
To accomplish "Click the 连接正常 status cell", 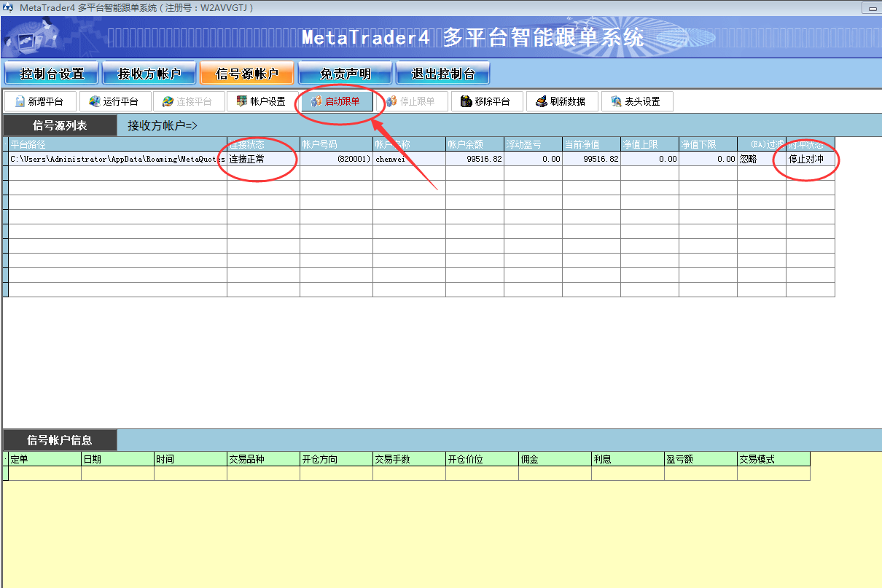I will click(263, 158).
